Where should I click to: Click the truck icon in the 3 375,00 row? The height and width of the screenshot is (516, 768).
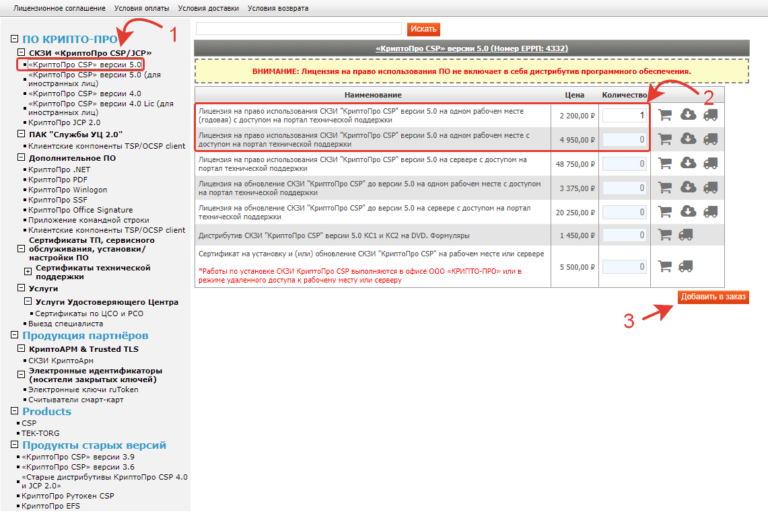pyautogui.click(x=711, y=188)
